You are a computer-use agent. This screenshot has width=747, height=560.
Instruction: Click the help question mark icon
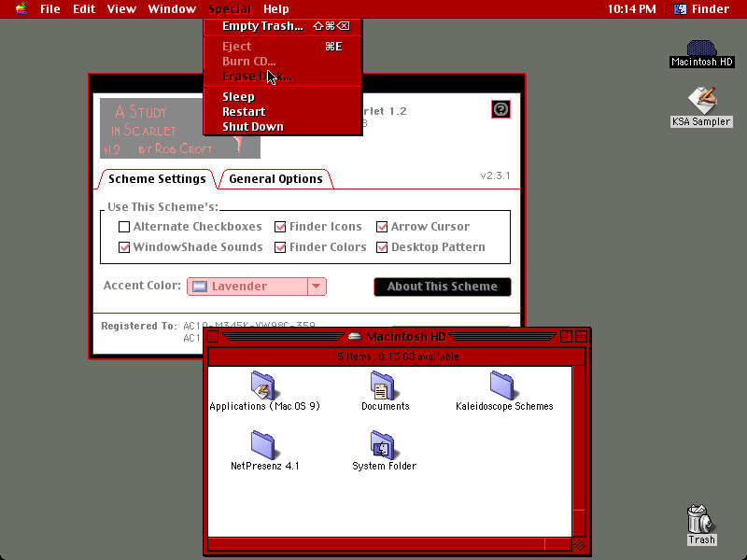coord(500,109)
